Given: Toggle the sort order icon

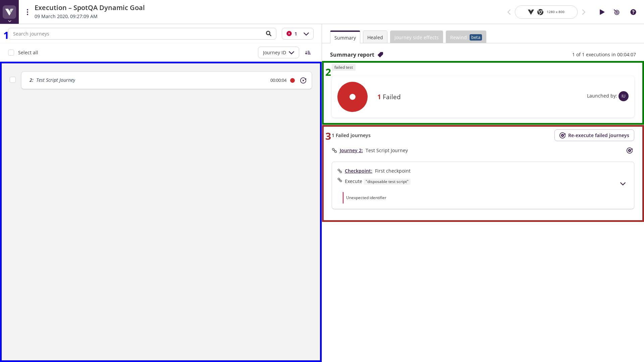Looking at the screenshot, I should pyautogui.click(x=308, y=53).
